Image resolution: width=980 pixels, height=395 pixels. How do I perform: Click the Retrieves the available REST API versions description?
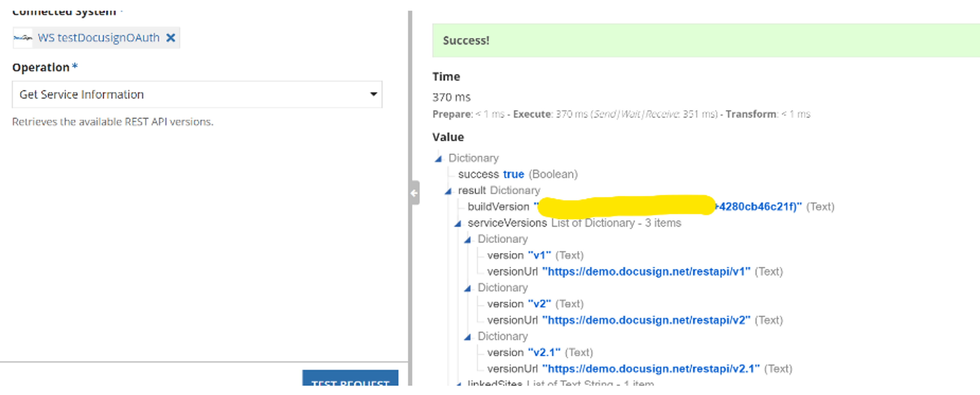[x=113, y=122]
